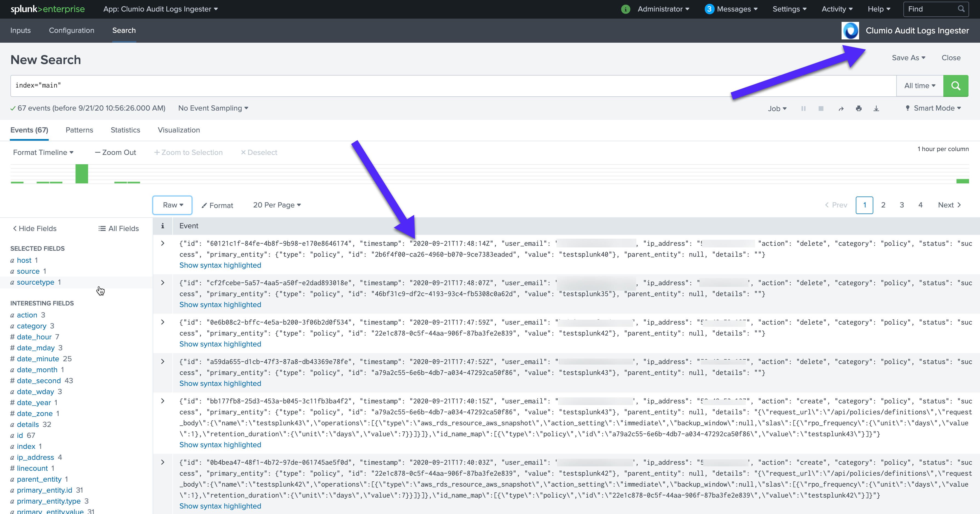
Task: Open the Activity menu
Action: coord(837,9)
